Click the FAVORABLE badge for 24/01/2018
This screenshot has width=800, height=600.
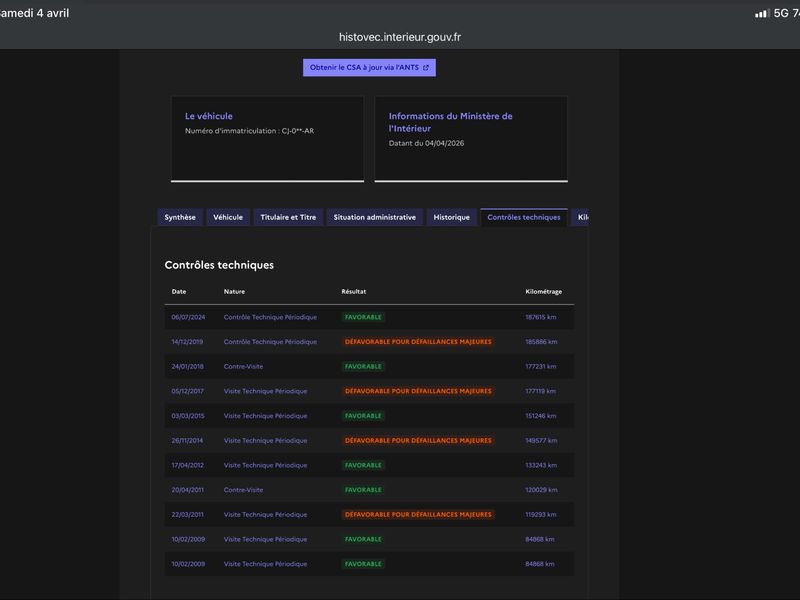[363, 366]
